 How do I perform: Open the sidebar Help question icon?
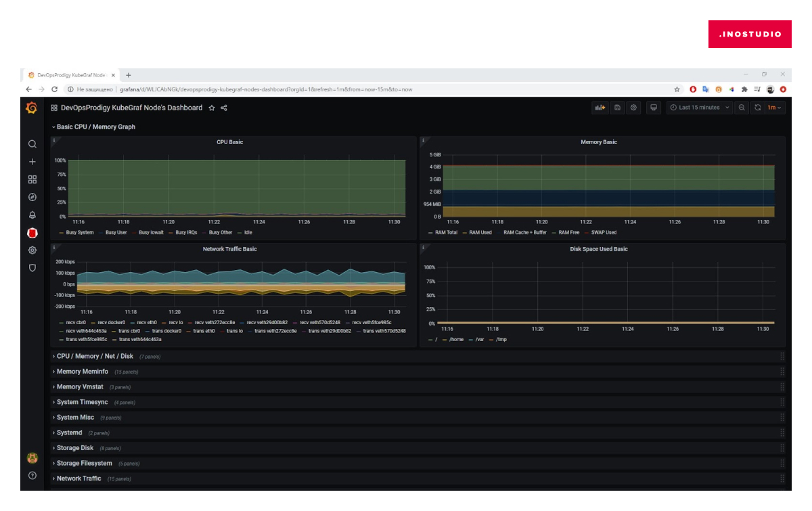tap(32, 476)
